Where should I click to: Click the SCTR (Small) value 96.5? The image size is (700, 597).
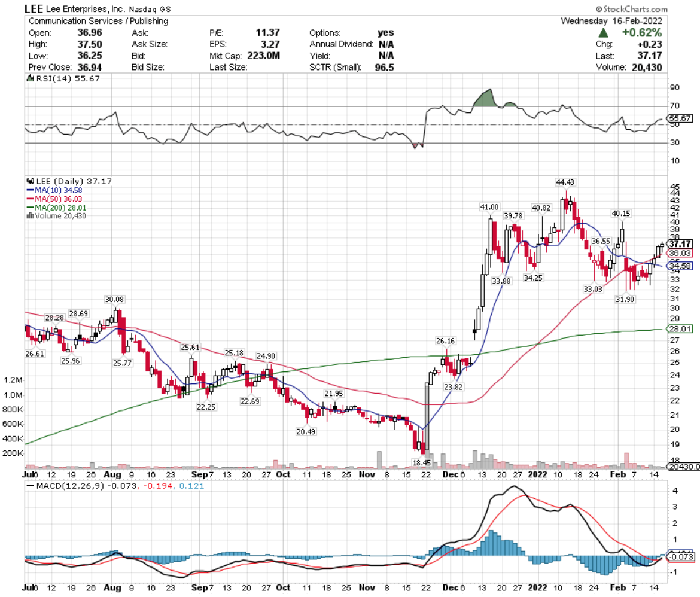[384, 68]
